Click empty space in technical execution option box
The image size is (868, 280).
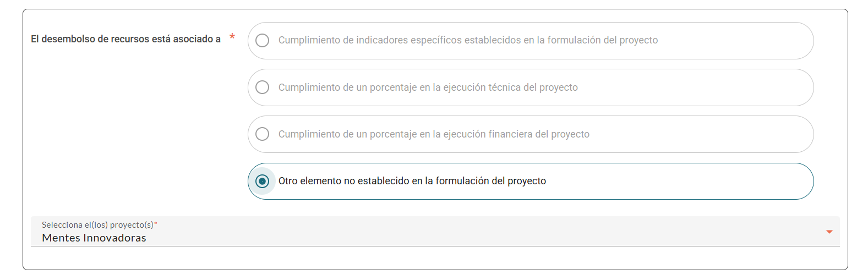click(694, 87)
